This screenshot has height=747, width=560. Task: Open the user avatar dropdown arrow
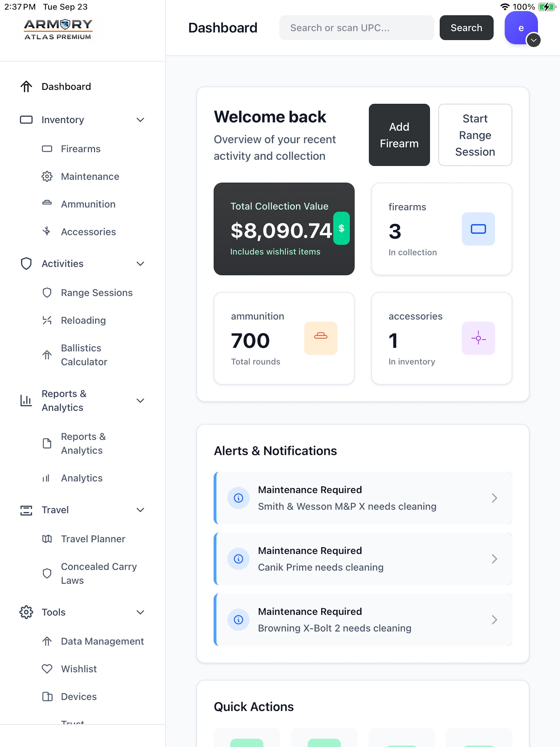[534, 40]
